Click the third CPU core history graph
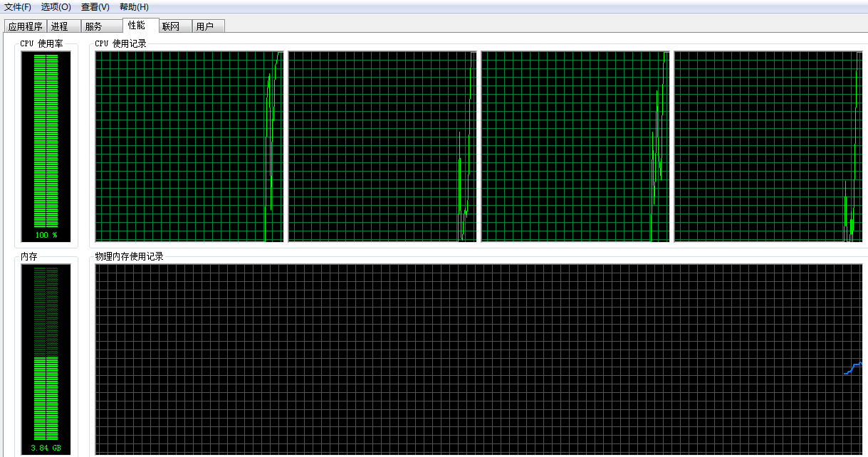The width and height of the screenshot is (868, 457). pyautogui.click(x=575, y=147)
